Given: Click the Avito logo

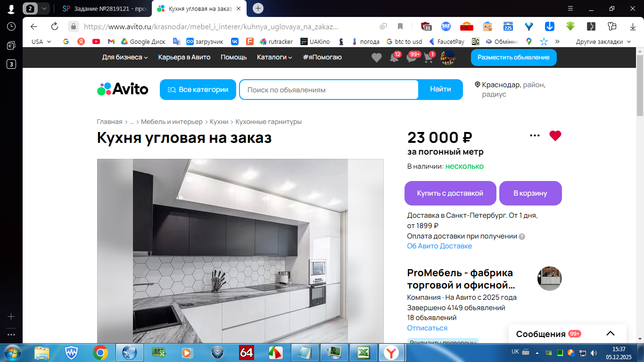Looking at the screenshot, I should (123, 89).
